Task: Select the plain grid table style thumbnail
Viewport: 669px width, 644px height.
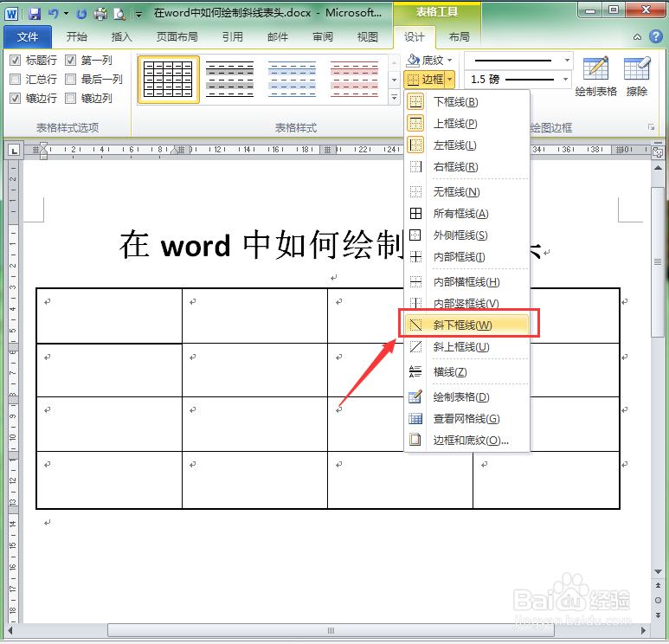Action: click(168, 80)
